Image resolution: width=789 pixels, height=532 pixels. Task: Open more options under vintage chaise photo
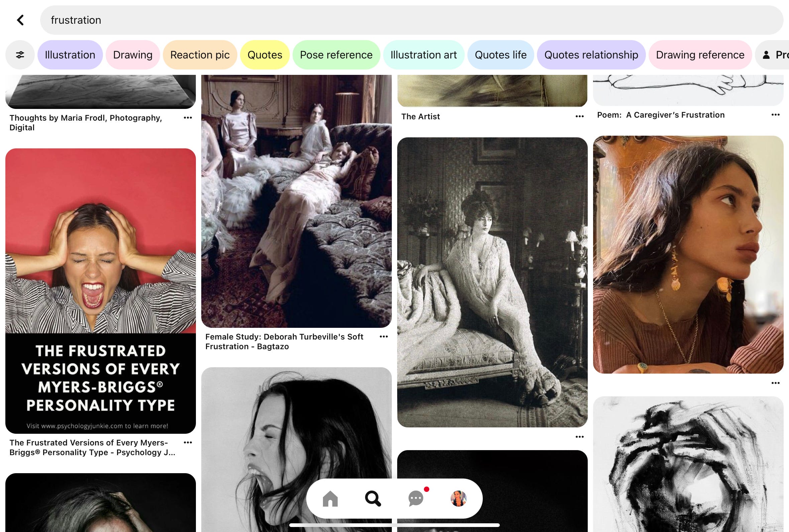tap(580, 437)
